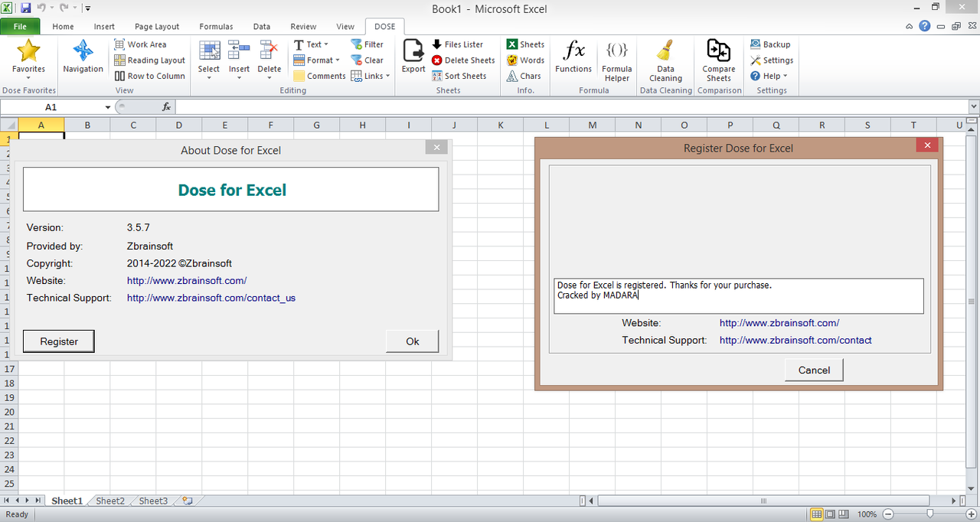Open the contact_us Technical Support link
The height and width of the screenshot is (522, 980).
pos(211,298)
